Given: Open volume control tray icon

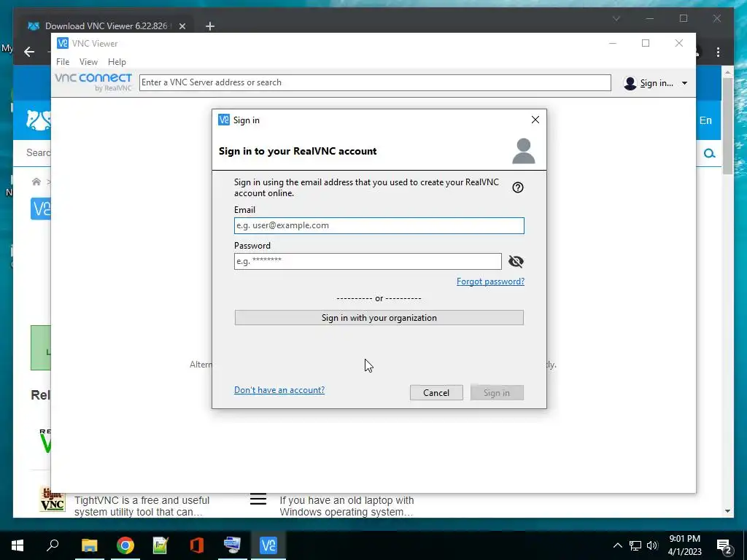Looking at the screenshot, I should tap(652, 545).
